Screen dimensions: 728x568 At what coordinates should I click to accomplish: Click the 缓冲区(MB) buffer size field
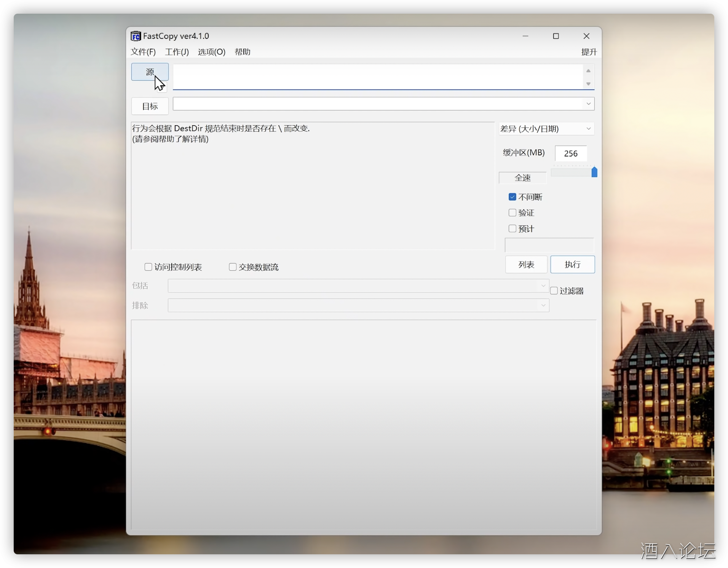click(570, 153)
